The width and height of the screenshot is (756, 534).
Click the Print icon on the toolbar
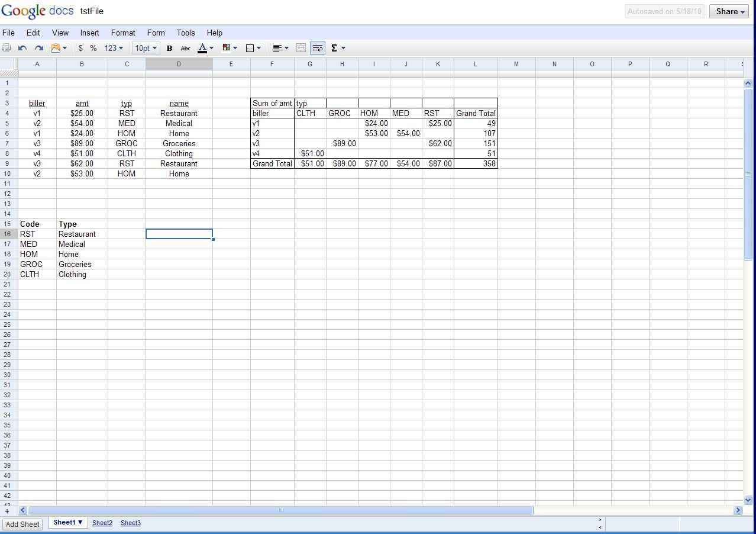point(6,48)
